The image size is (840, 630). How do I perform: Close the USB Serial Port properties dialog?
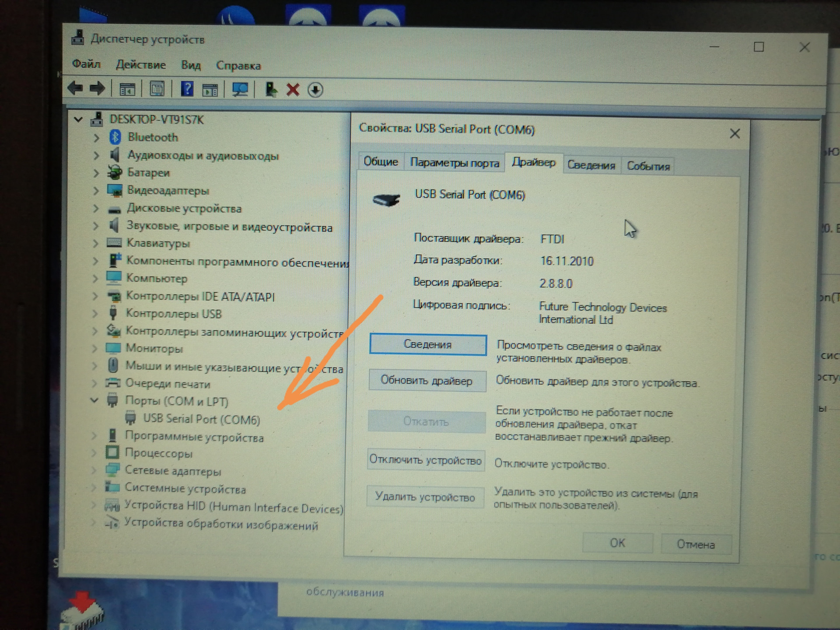pos(735,134)
